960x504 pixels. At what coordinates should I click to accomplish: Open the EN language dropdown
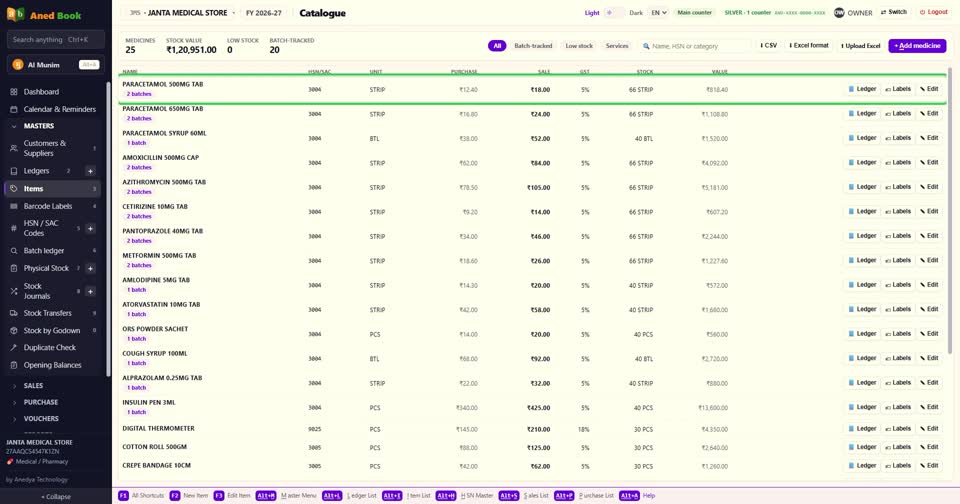659,13
